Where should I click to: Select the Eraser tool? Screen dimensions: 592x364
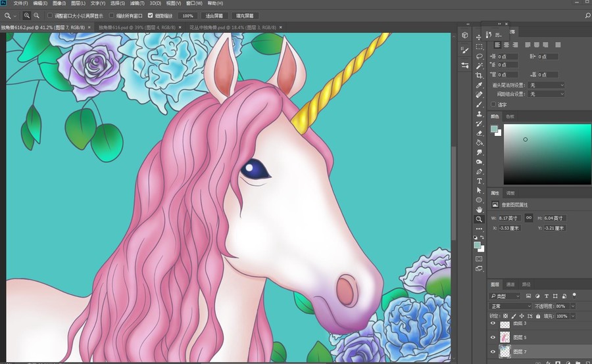(479, 133)
